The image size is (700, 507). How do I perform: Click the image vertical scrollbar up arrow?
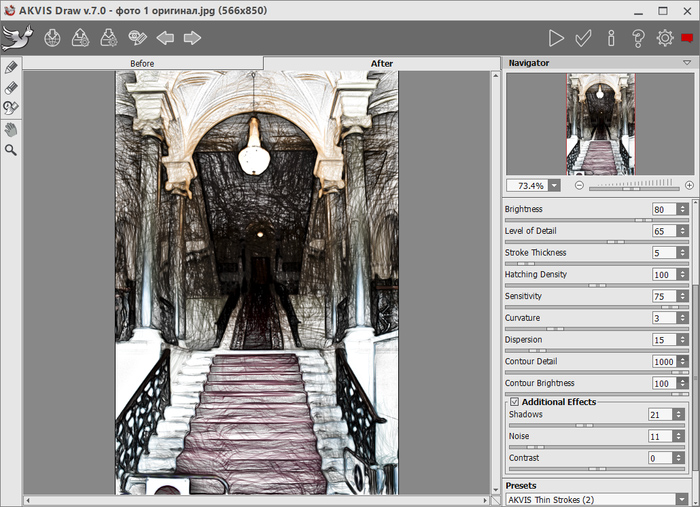coord(496,75)
